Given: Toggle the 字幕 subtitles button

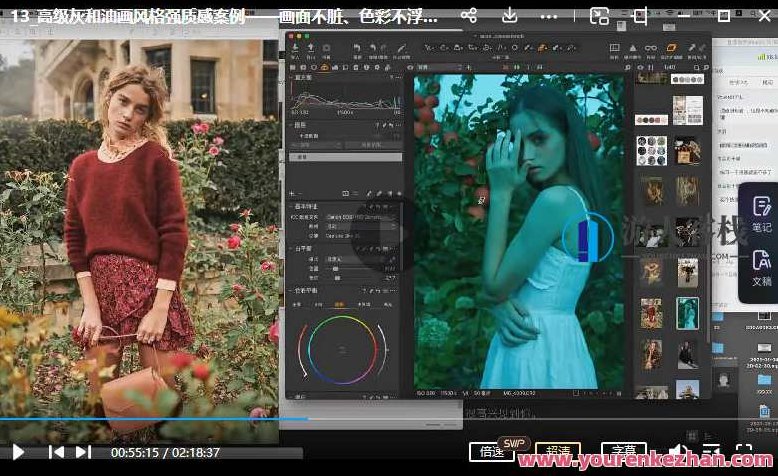Looking at the screenshot, I should [623, 452].
